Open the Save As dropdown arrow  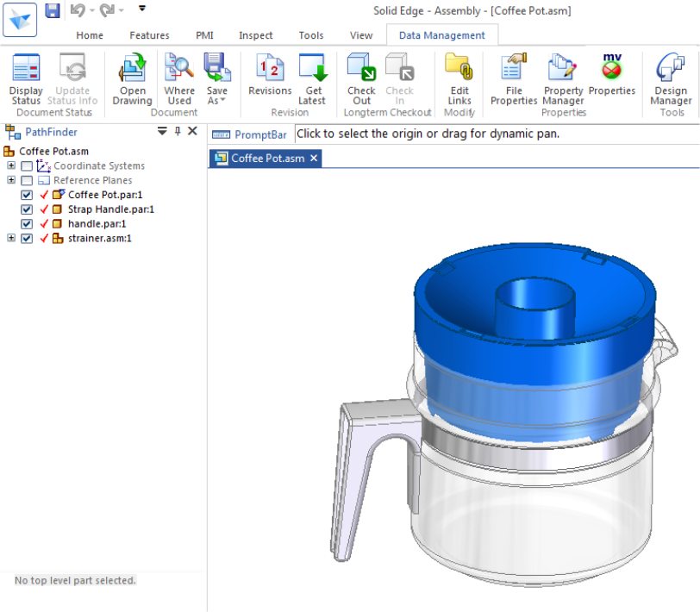[x=222, y=101]
